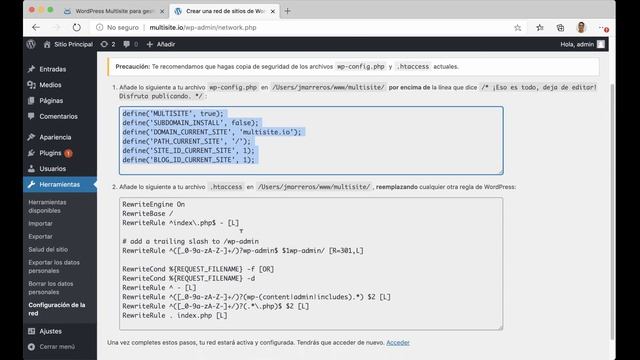Open Ajustes in the sidebar

pos(50,331)
